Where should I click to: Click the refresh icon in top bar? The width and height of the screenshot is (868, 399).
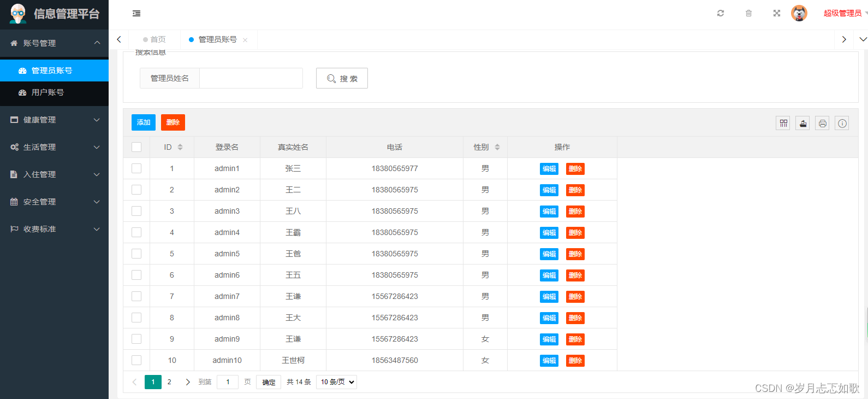click(x=721, y=13)
